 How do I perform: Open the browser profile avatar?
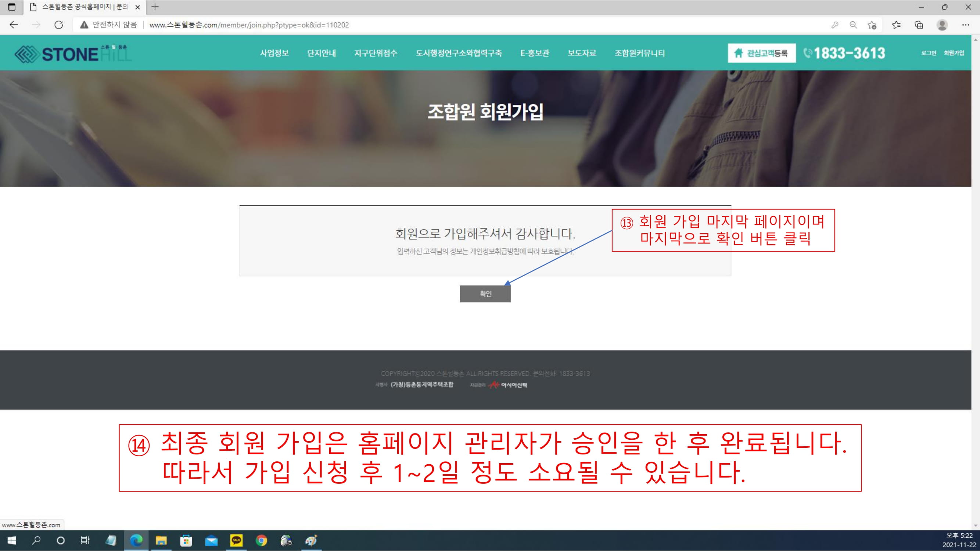pos(942,25)
